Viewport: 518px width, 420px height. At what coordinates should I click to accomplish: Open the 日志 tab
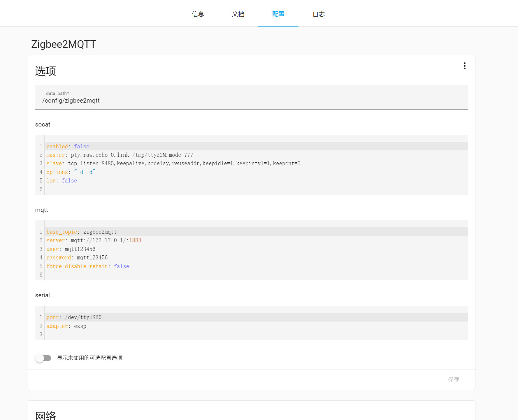319,14
